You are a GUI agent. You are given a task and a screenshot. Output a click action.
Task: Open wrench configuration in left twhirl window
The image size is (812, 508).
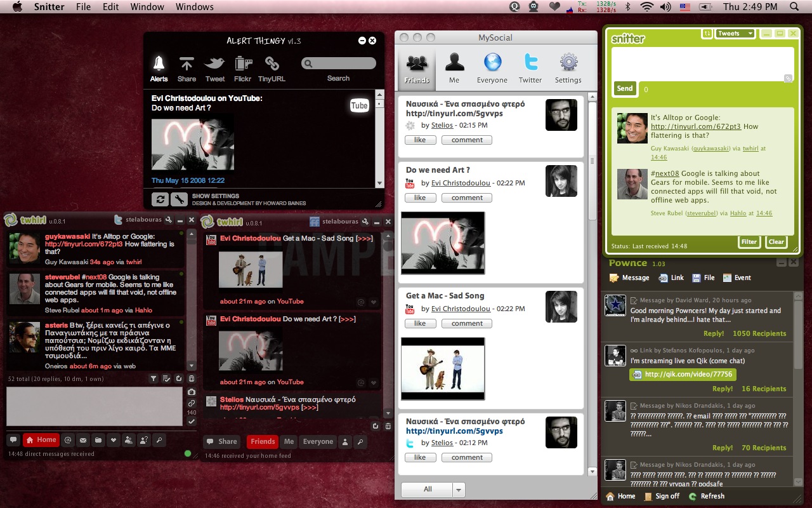(169, 220)
